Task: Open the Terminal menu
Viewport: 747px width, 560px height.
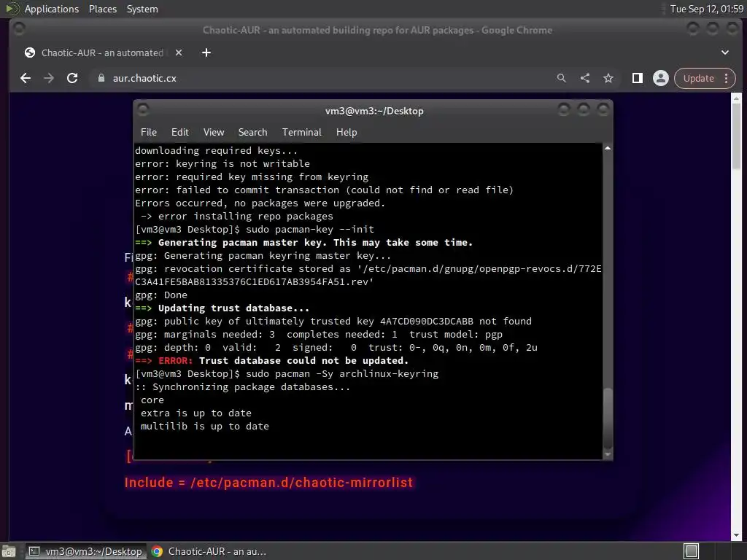Action: coord(301,133)
